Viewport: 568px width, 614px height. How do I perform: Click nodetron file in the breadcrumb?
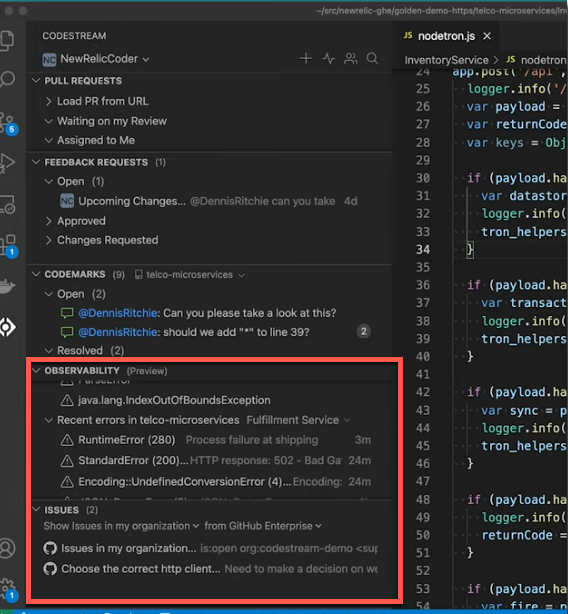click(x=536, y=60)
